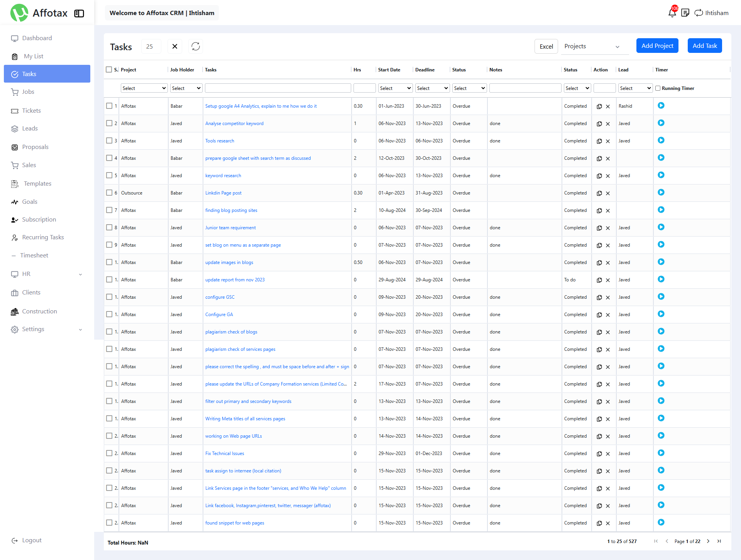Click the Notes filter input field
This screenshot has width=741, height=560.
(x=525, y=88)
